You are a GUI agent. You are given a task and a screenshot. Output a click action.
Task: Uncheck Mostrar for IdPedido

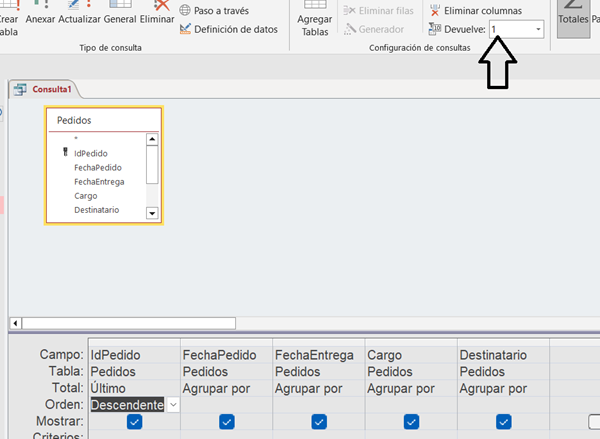pos(134,422)
